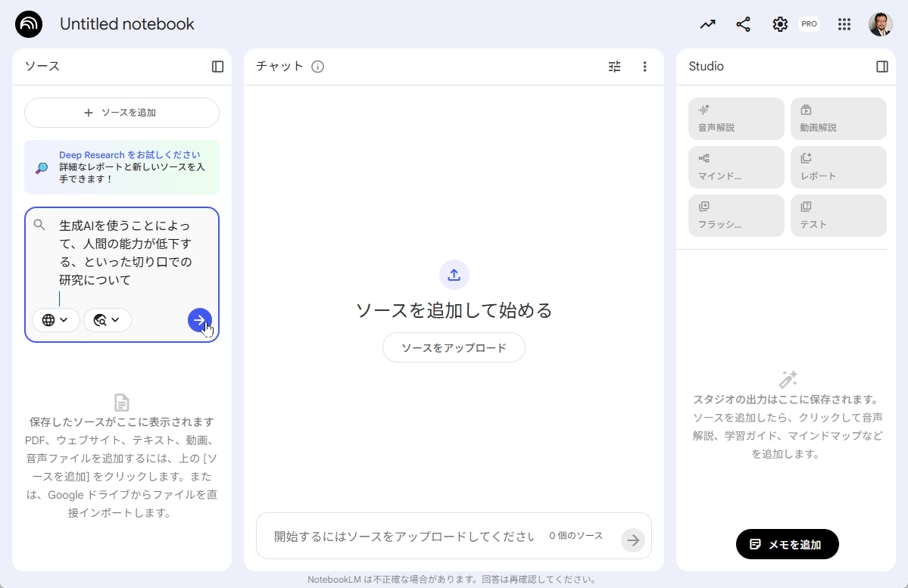The width and height of the screenshot is (908, 588).
Task: Collapse the ソース panel
Action: tap(218, 67)
